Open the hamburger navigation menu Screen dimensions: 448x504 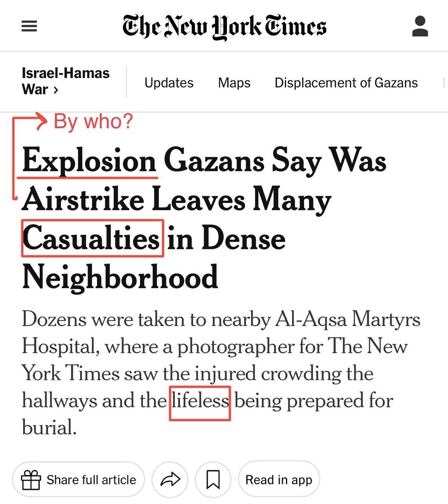(29, 26)
